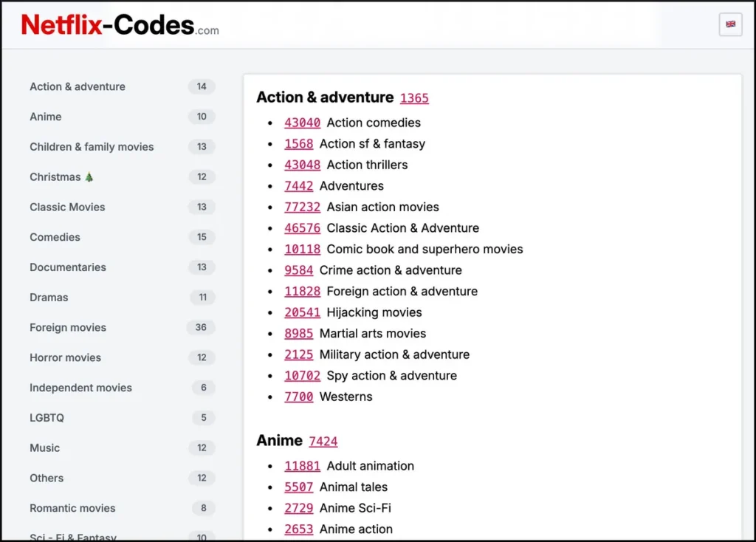This screenshot has height=542, width=756.
Task: Click the count badge 36 next to Foreign movies
Action: point(201,328)
